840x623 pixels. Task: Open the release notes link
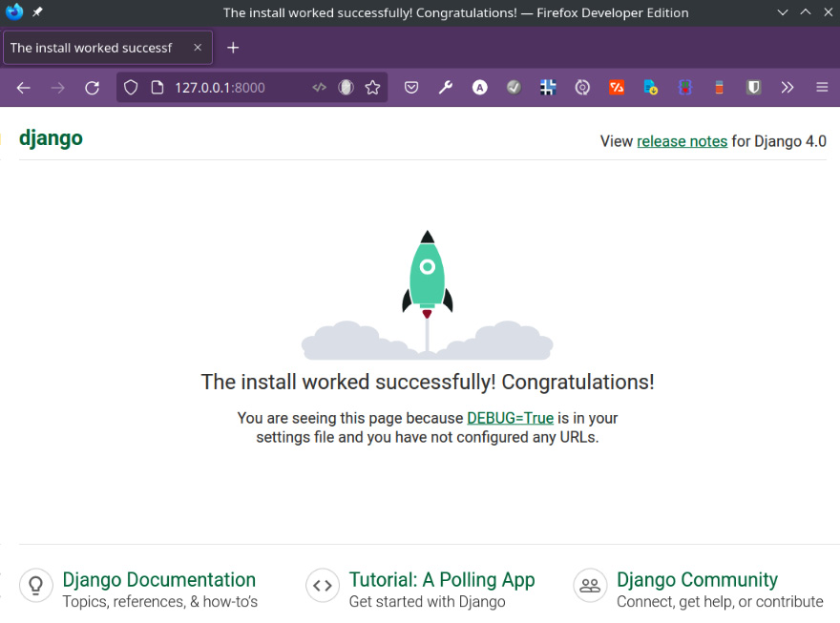click(682, 141)
